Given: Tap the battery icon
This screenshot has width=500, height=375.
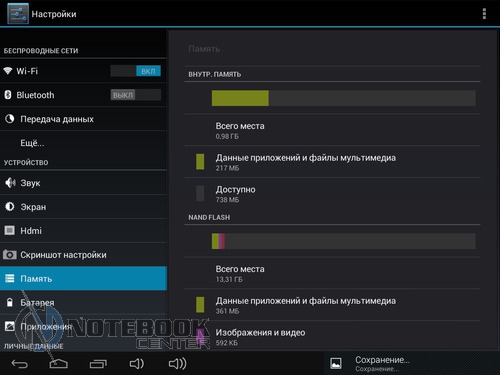Looking at the screenshot, I should coord(10,302).
